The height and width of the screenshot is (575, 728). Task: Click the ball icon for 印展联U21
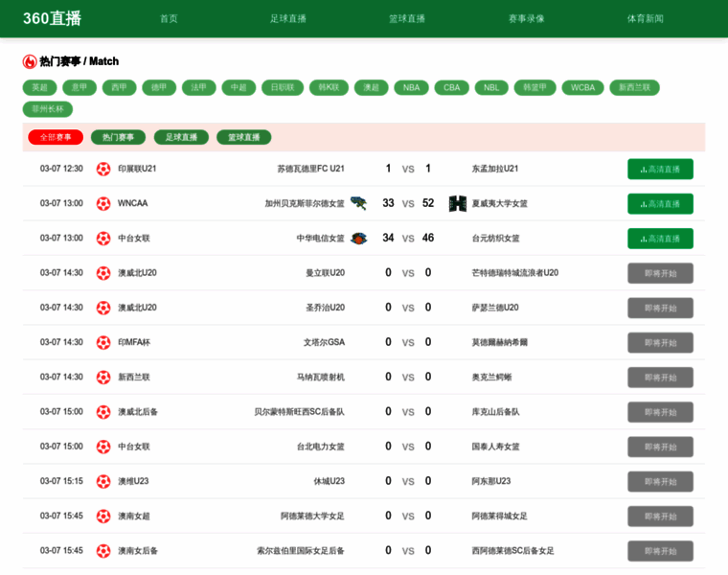(103, 169)
